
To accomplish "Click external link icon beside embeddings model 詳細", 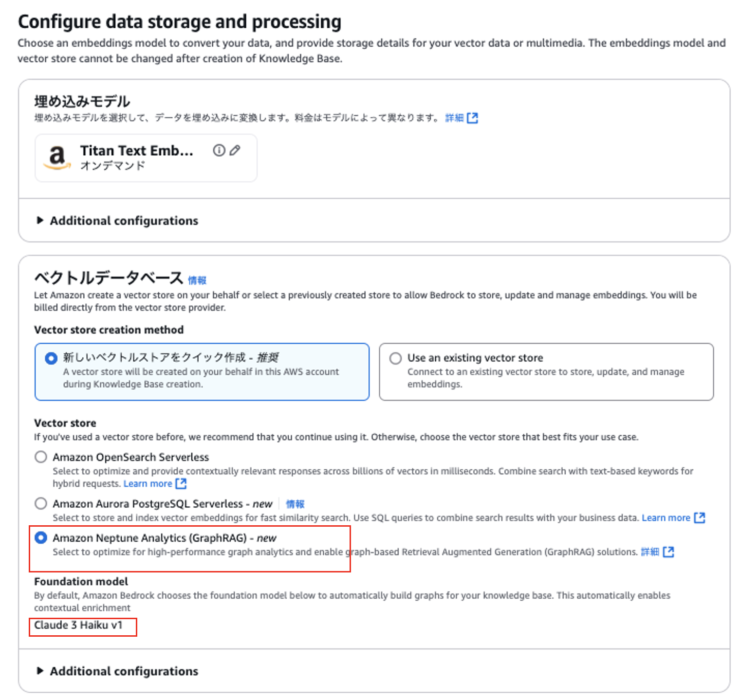I will tap(472, 118).
